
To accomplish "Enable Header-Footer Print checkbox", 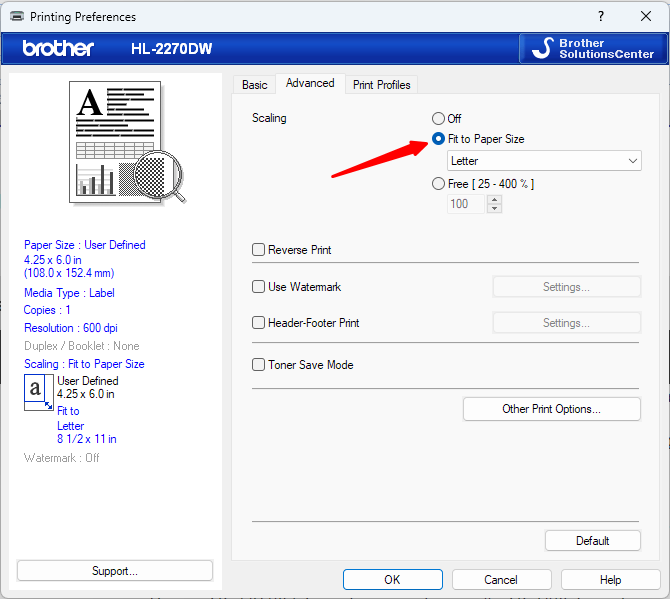I will [258, 323].
